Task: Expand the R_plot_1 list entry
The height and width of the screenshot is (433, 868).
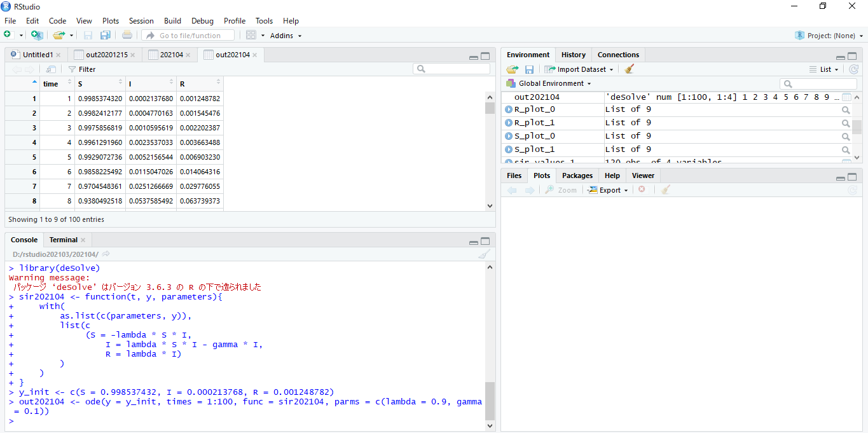Action: [509, 123]
